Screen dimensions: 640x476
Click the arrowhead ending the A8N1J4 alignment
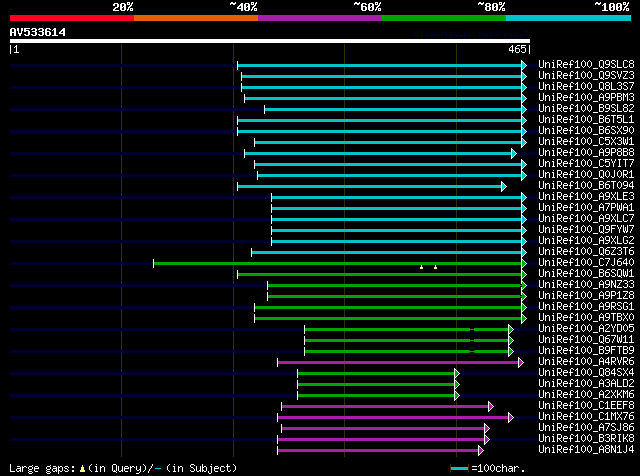481,451
